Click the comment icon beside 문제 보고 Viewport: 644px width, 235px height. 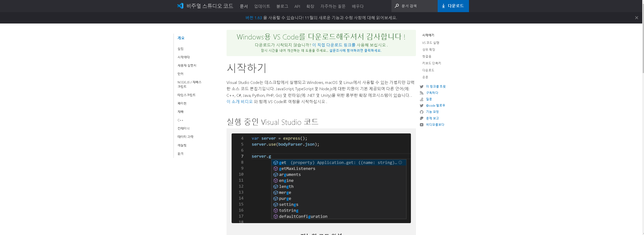(422, 118)
